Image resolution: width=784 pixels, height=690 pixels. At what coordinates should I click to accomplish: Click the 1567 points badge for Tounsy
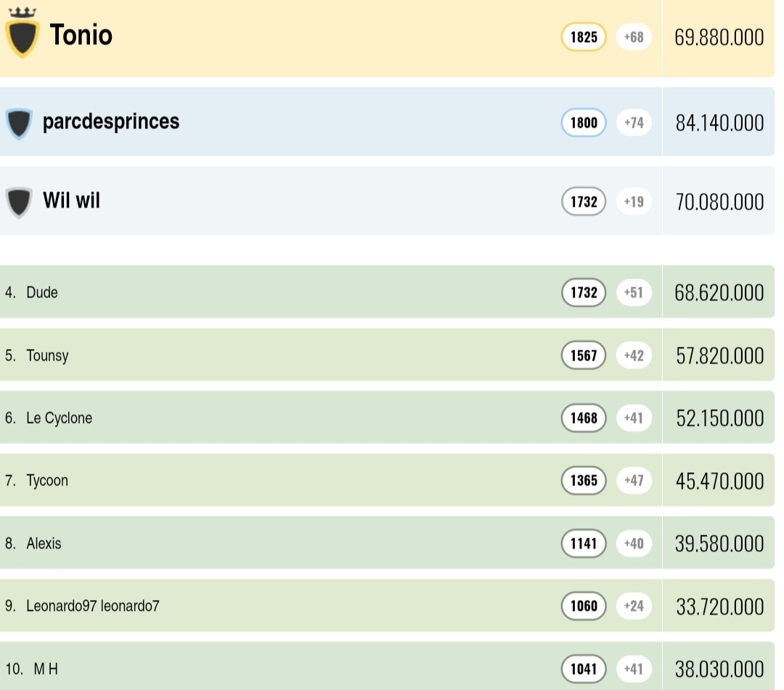(x=584, y=356)
